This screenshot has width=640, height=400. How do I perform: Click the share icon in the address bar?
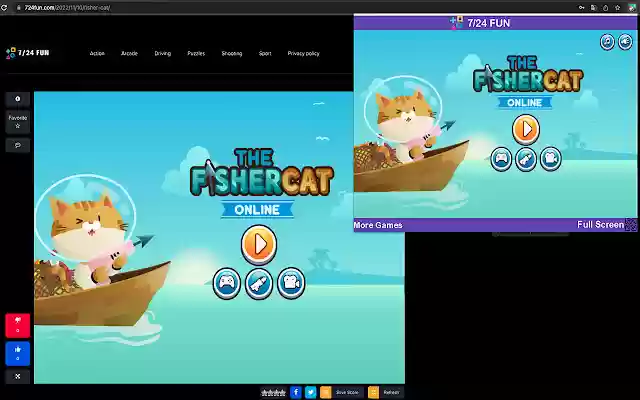click(605, 7)
